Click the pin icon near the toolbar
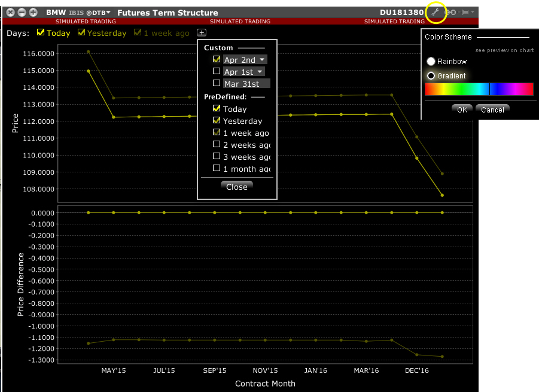 [465, 11]
